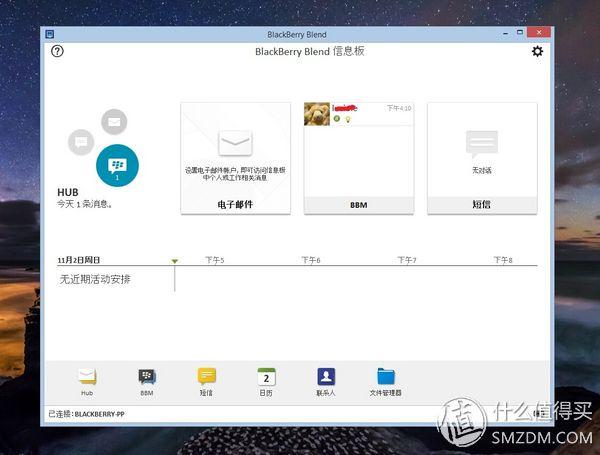Click the 下午5 timeline label

point(215,260)
